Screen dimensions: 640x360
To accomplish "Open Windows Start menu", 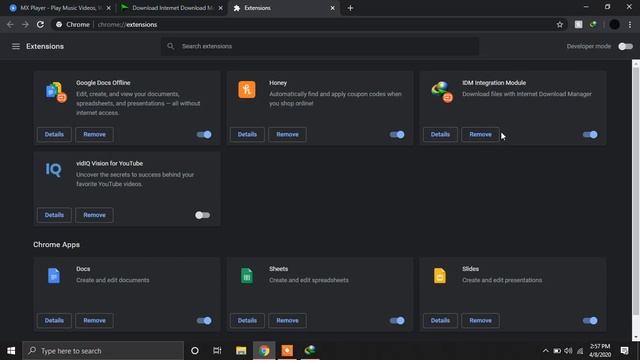I will coord(11,351).
